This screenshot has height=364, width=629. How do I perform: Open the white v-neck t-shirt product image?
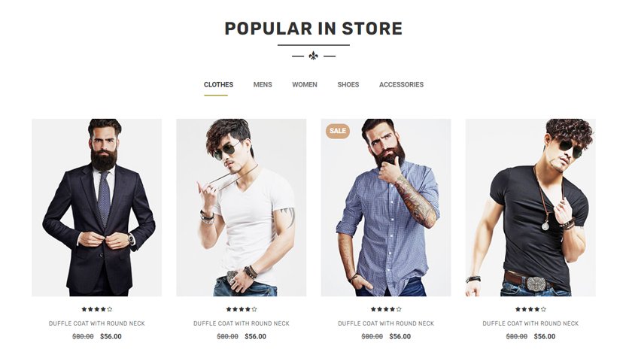[241, 208]
